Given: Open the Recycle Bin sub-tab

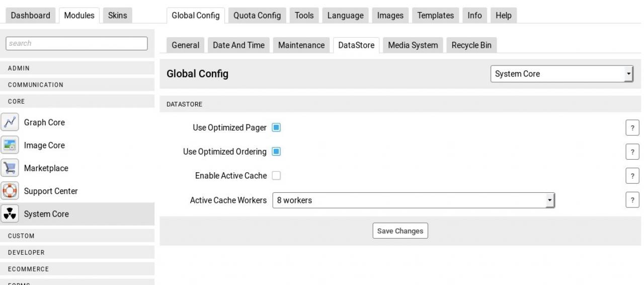Looking at the screenshot, I should [x=471, y=45].
